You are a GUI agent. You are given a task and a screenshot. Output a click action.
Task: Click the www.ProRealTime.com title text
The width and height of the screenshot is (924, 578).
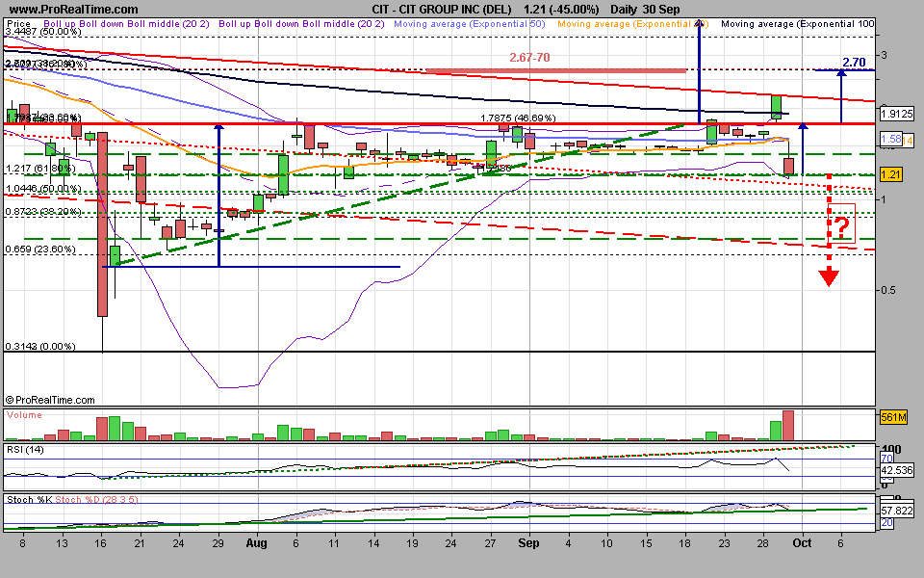pyautogui.click(x=74, y=10)
